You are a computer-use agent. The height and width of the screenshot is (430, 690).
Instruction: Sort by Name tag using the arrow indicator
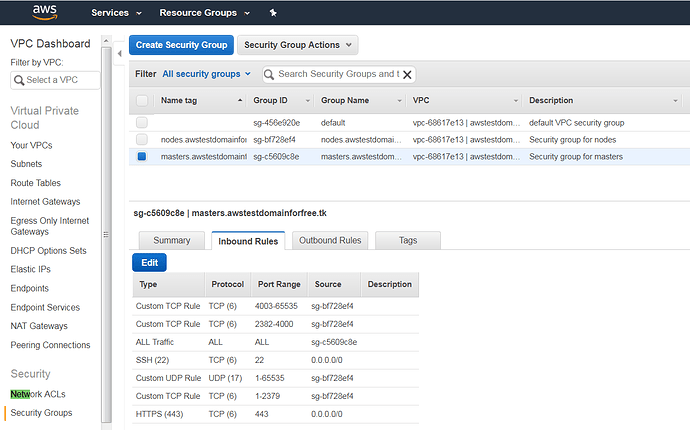click(x=240, y=101)
